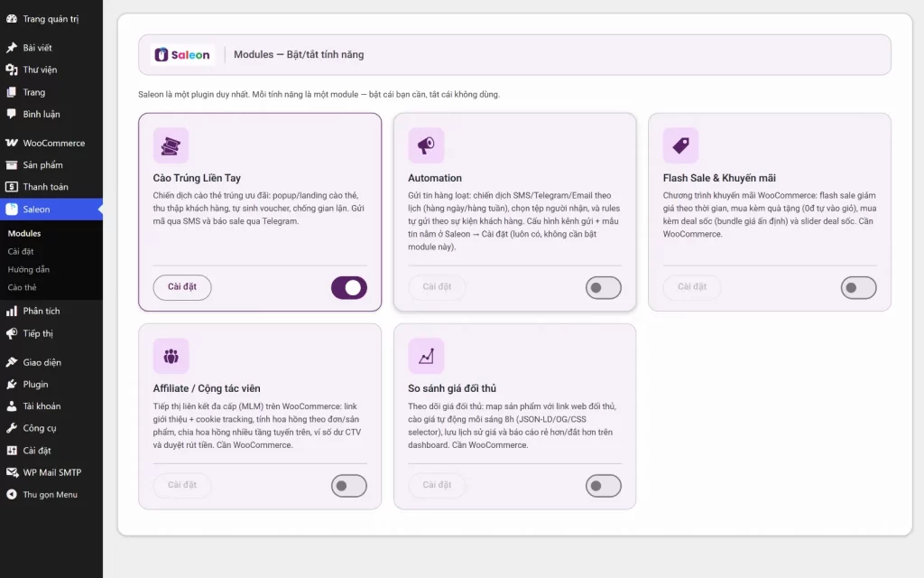Click the Tài khoản user icon
The image size is (924, 578).
click(x=12, y=406)
